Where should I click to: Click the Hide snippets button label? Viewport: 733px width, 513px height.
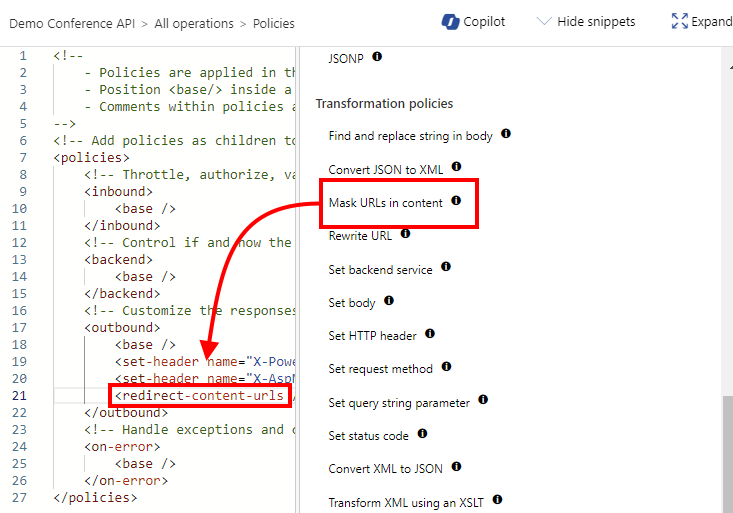[x=596, y=22]
